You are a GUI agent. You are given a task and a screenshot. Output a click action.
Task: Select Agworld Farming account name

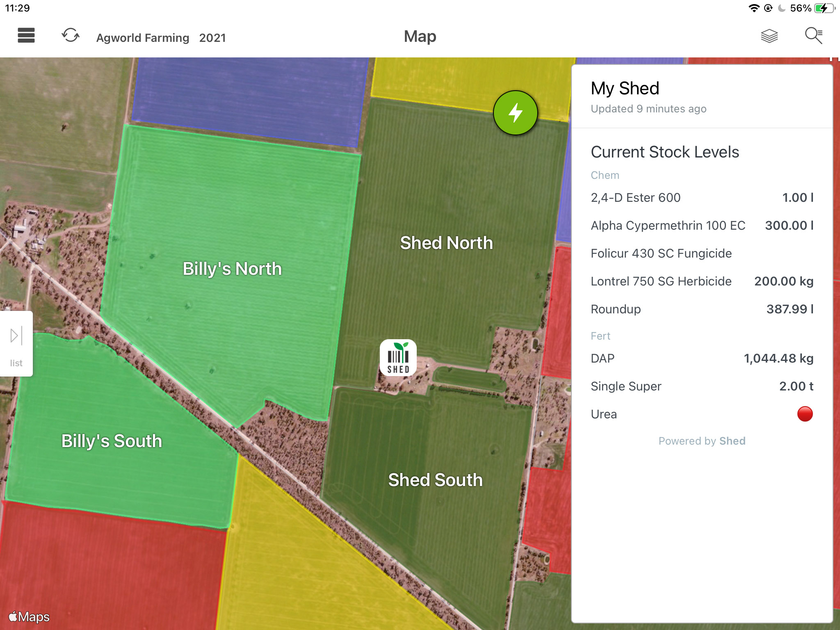[x=143, y=38]
